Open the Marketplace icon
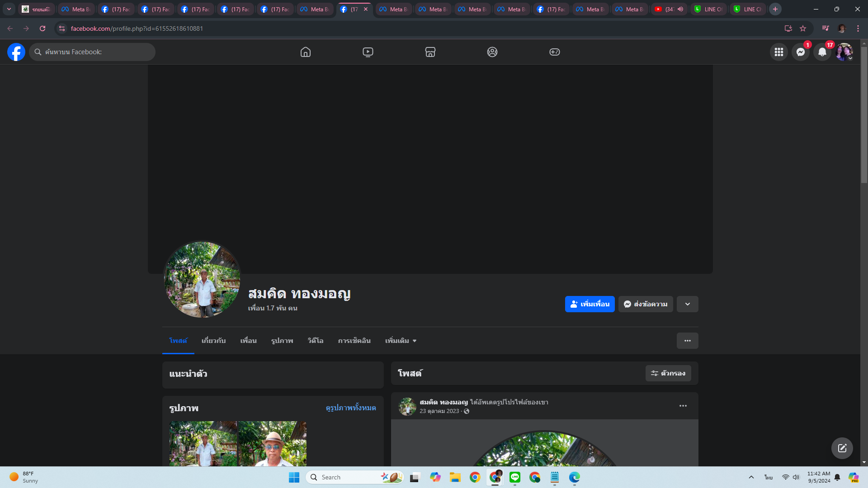 tap(430, 52)
